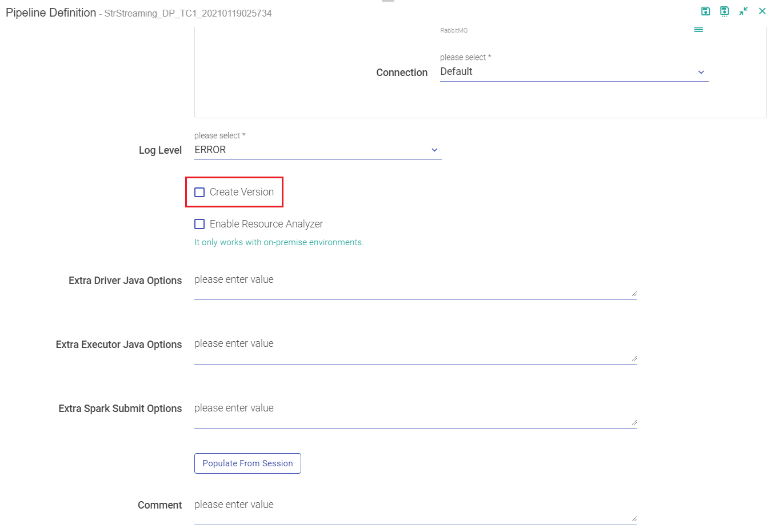
Task: Click the save pipeline icon
Action: click(705, 11)
